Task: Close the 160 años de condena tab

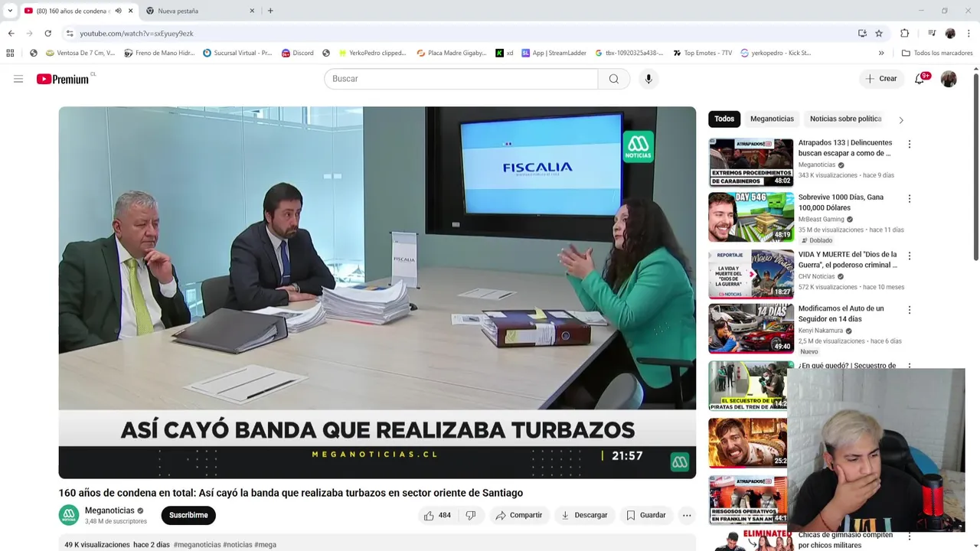Action: coord(131,11)
